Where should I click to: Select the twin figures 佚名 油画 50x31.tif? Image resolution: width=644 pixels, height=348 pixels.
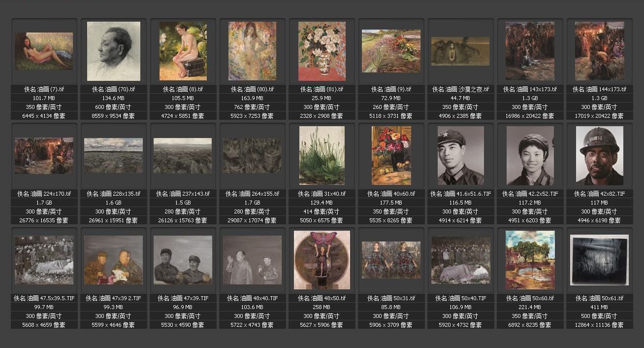click(x=391, y=260)
